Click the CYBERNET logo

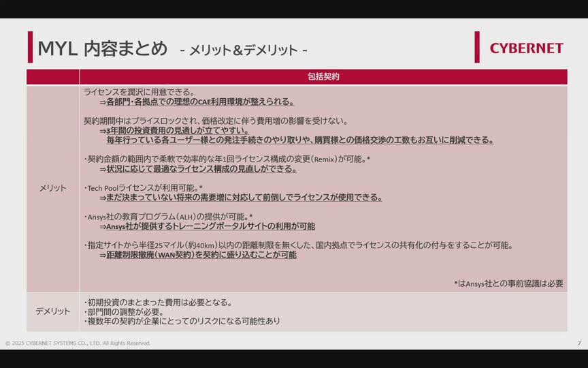526,48
